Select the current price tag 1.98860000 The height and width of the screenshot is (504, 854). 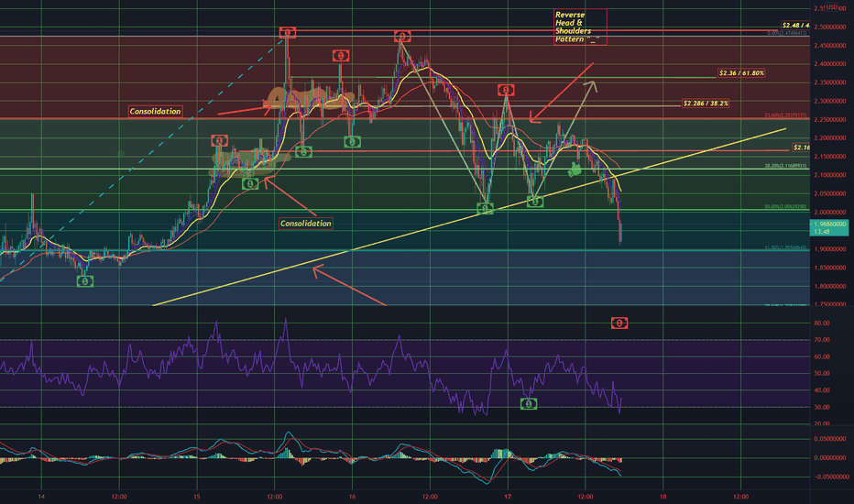829,228
